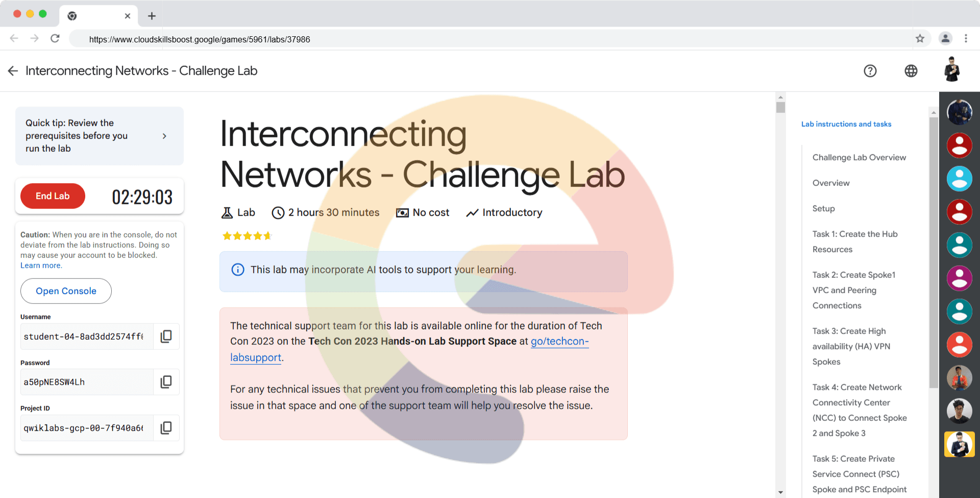Go to the Setup section
Image resolution: width=980 pixels, height=498 pixels.
(x=823, y=208)
